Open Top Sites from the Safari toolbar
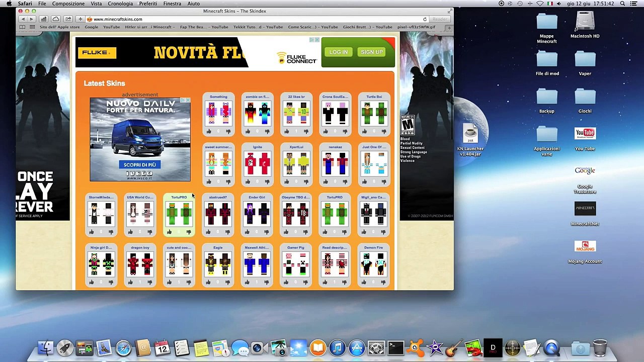 click(44, 19)
